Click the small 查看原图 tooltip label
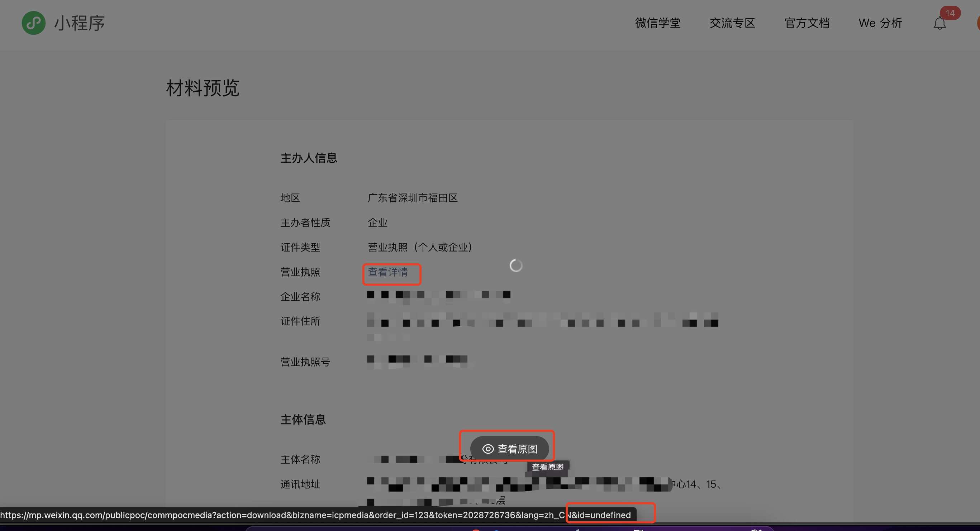Viewport: 980px width, 531px height. pos(547,467)
